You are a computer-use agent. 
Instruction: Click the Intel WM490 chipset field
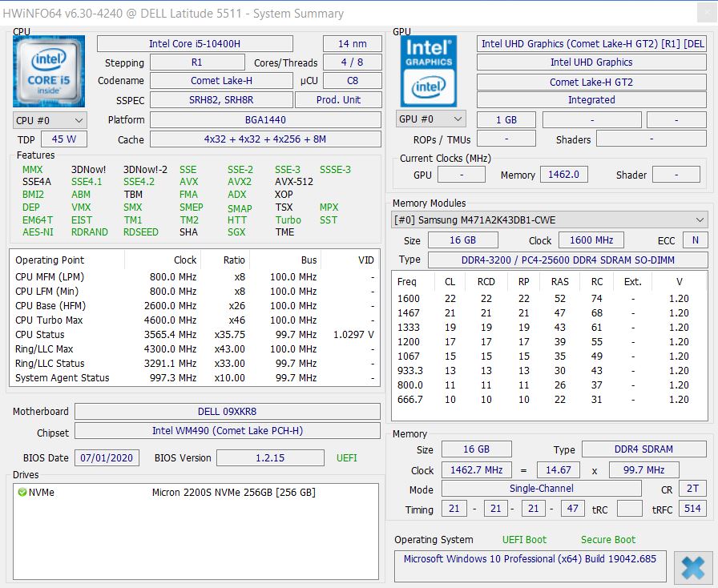(x=227, y=431)
